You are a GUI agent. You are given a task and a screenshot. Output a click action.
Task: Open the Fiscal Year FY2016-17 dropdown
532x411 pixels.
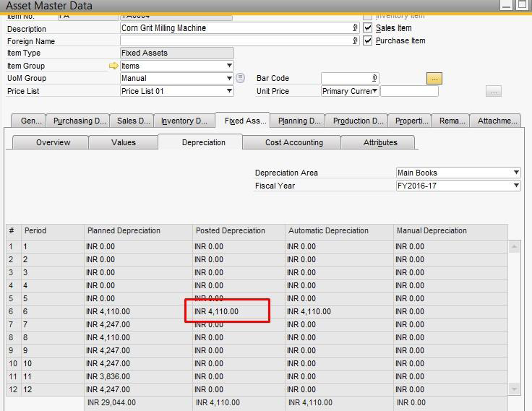[516, 186]
